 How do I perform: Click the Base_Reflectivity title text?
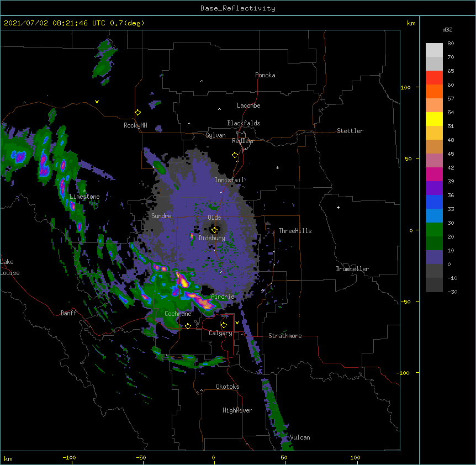[238, 8]
